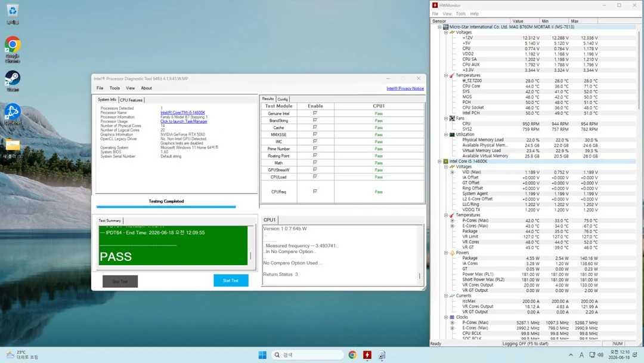Image resolution: width=644 pixels, height=363 pixels.
Task: Expand the VID (Max) voltage row
Action: (453, 173)
